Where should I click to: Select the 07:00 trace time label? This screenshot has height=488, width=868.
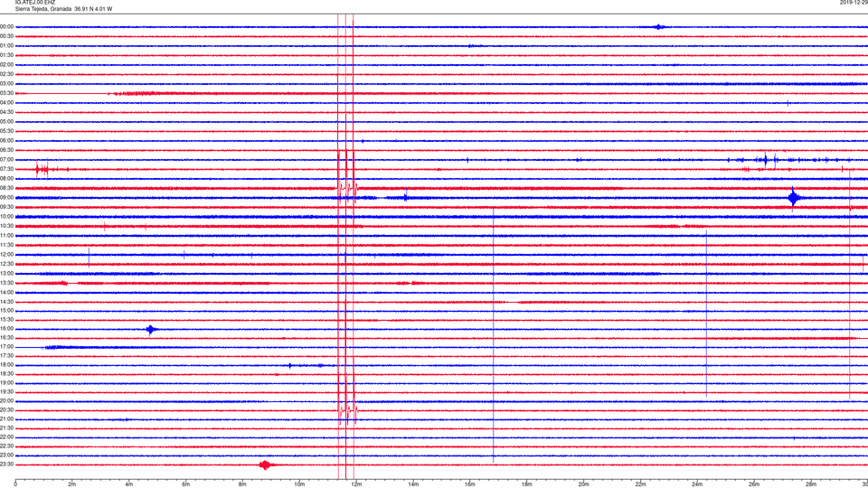click(x=6, y=159)
